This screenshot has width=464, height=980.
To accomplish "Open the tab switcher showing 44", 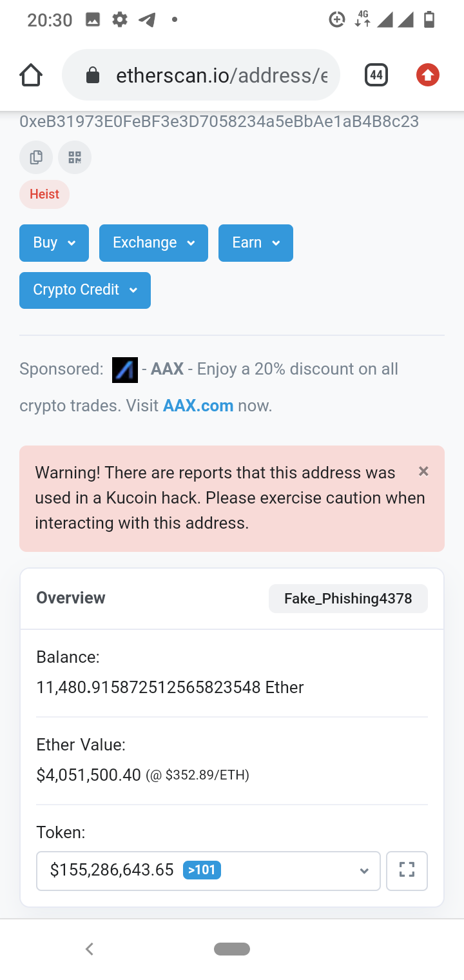I will [376, 75].
